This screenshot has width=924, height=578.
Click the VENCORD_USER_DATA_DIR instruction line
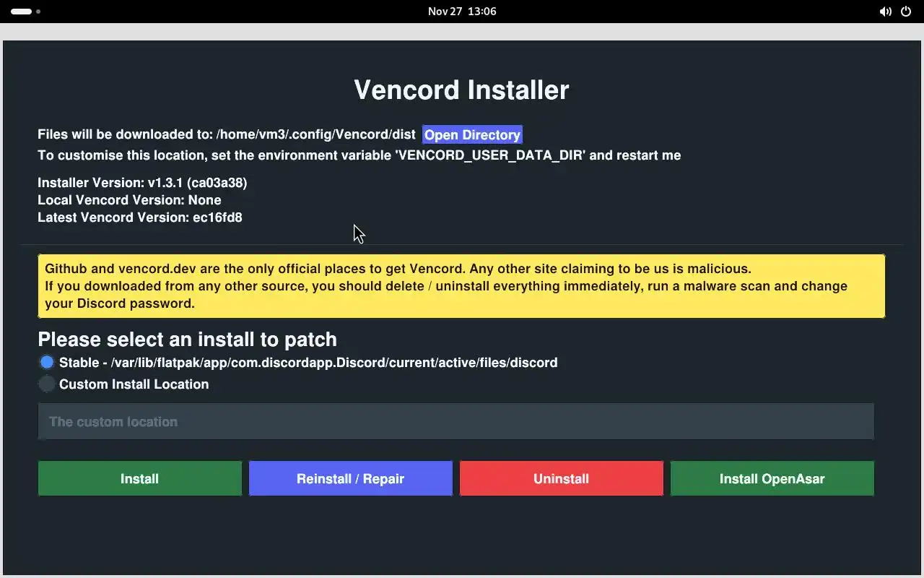(x=359, y=155)
